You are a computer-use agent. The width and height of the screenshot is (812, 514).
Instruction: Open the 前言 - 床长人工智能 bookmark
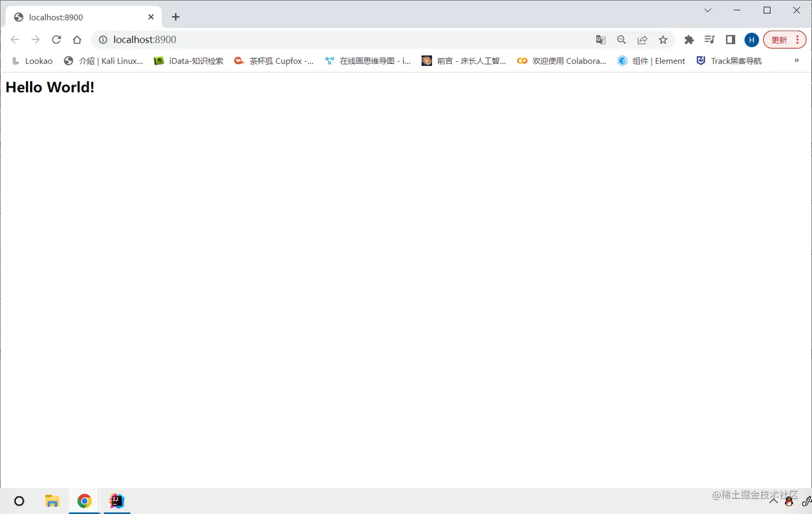[464, 61]
